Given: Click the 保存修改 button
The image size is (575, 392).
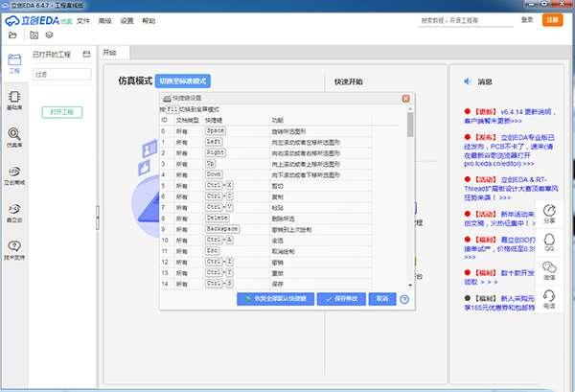Looking at the screenshot, I should pos(341,299).
